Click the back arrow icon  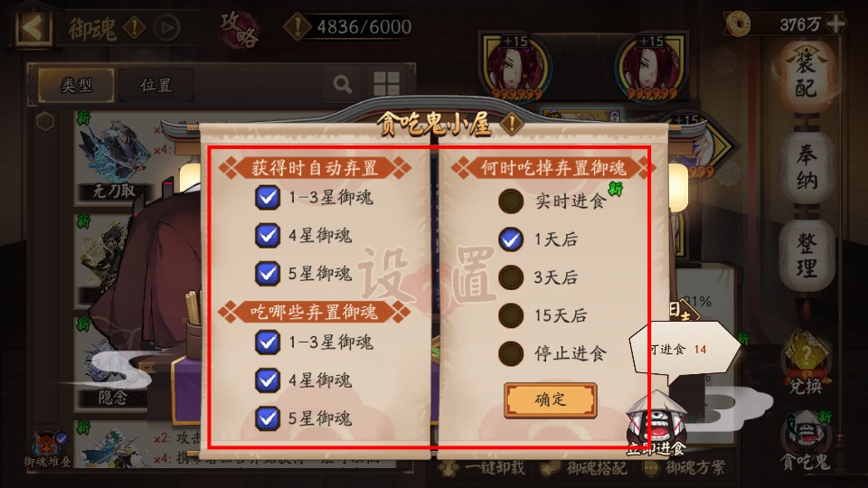[x=33, y=26]
